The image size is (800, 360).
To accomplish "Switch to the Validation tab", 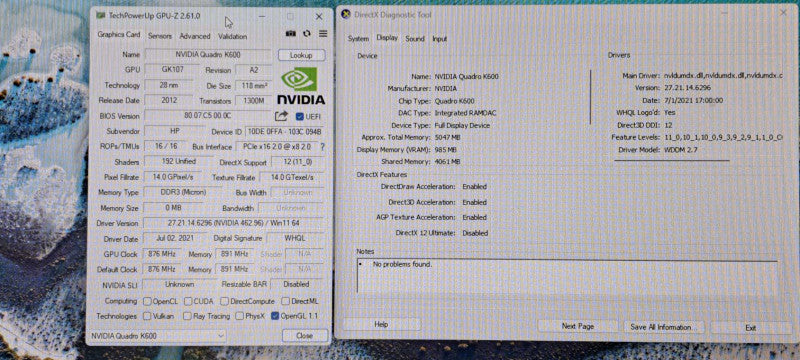I will tap(233, 36).
